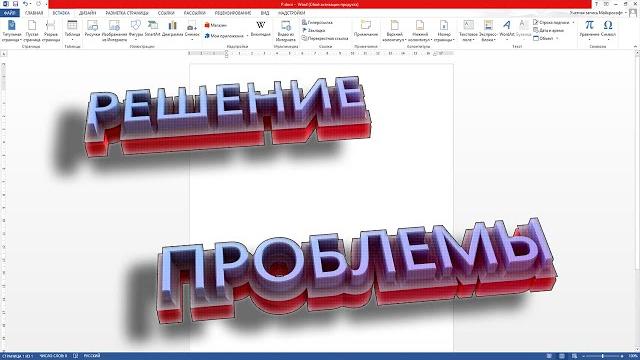Undo the last action
This screenshot has width=640, height=360.
tap(25, 4)
